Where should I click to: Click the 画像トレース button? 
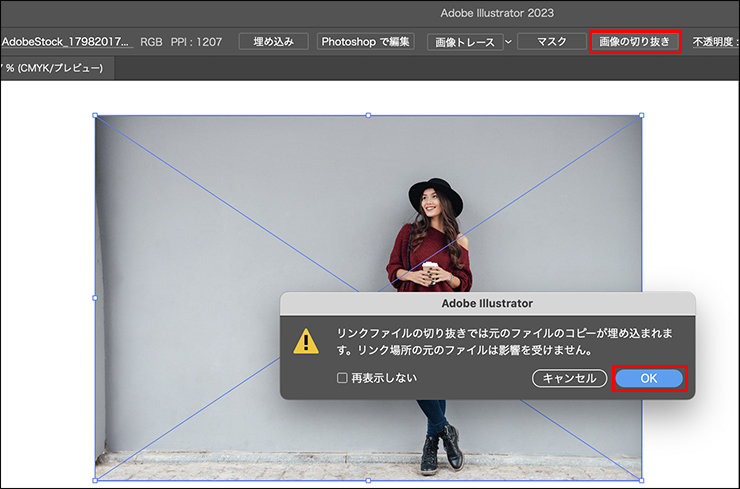464,42
